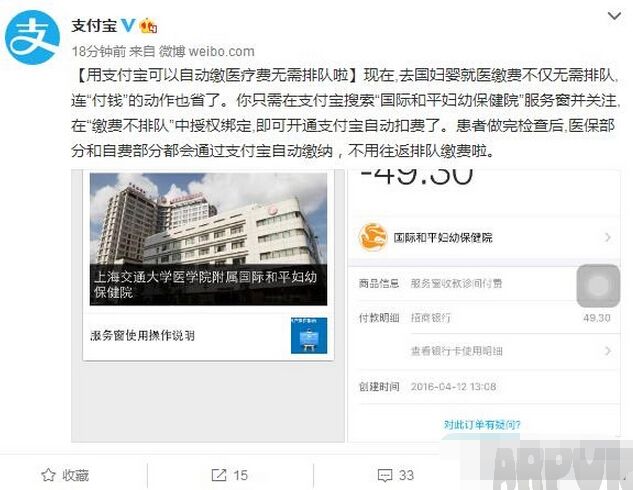Expand the post options chevron at top right

coord(614,16)
